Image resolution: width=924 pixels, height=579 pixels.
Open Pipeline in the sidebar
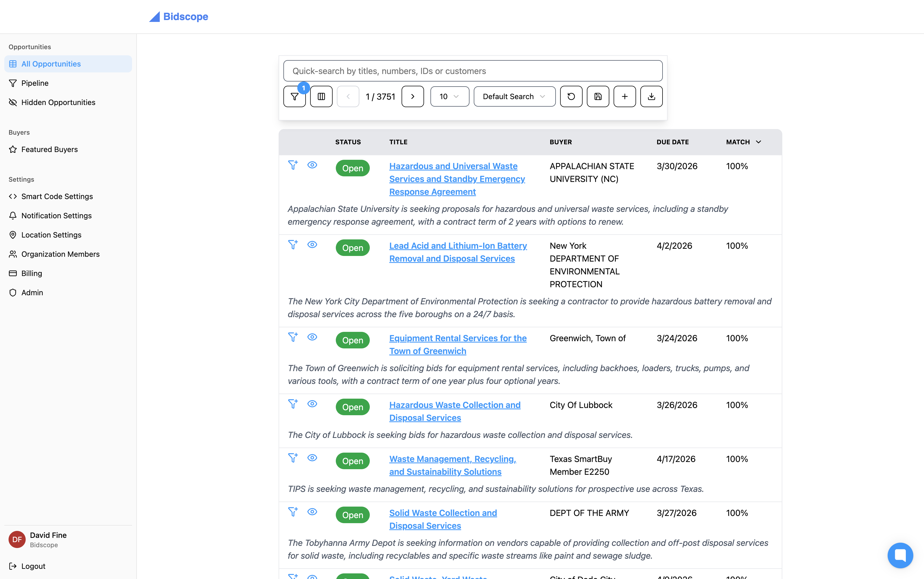35,83
